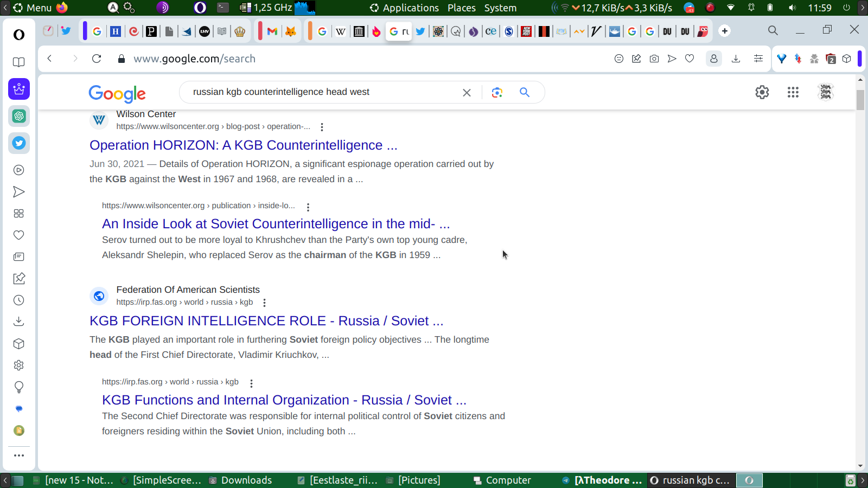Select the active Google search tab
Viewport: 868px width, 488px height.
point(399,31)
